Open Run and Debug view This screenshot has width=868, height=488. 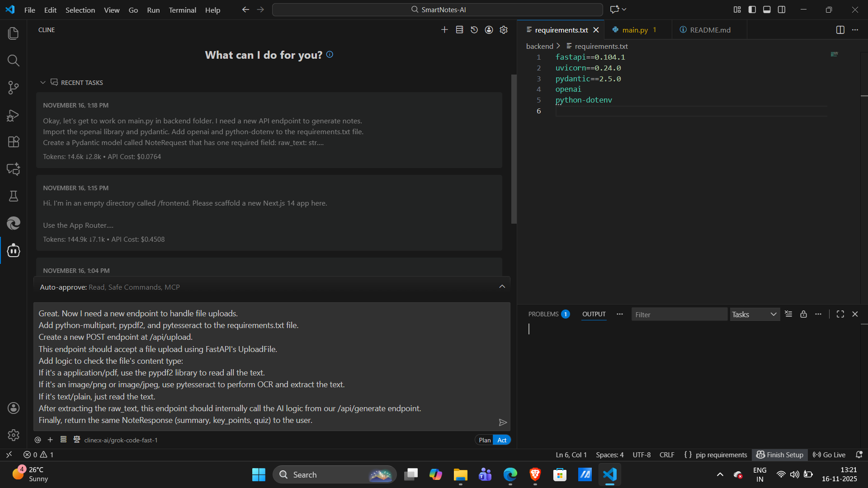14,116
